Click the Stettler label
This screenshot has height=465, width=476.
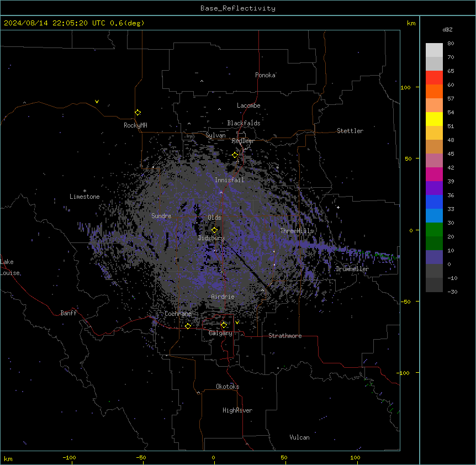click(350, 131)
